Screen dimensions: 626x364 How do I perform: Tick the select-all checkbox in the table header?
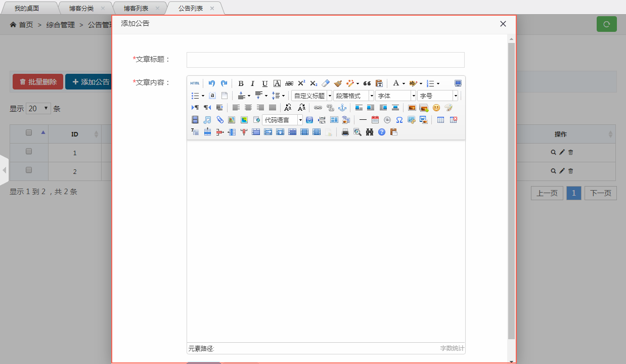point(29,133)
